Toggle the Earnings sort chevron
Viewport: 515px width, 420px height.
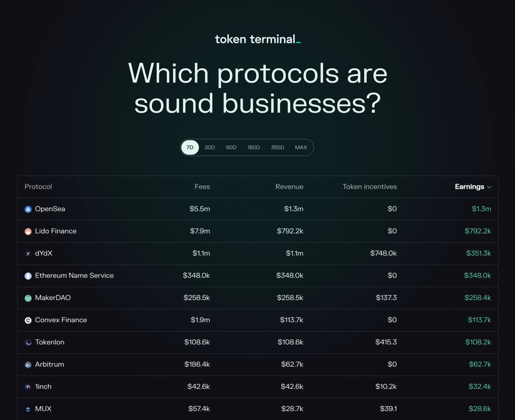(489, 187)
